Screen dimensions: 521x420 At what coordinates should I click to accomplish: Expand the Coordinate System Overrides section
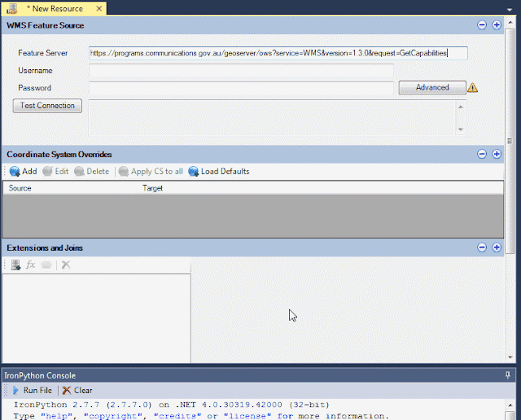coord(497,154)
